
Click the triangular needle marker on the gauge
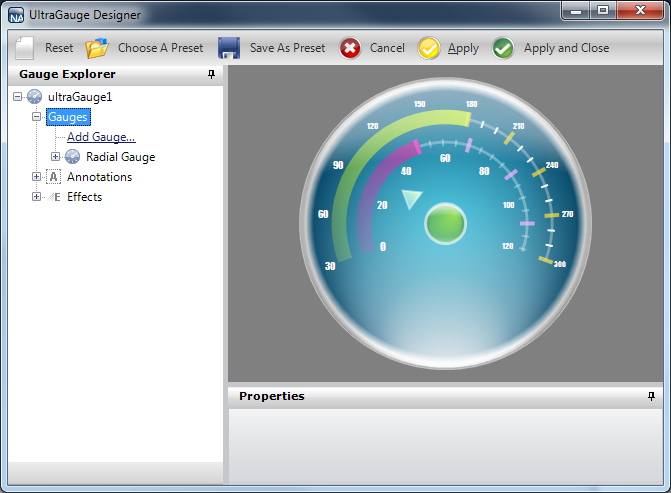pyautogui.click(x=411, y=199)
